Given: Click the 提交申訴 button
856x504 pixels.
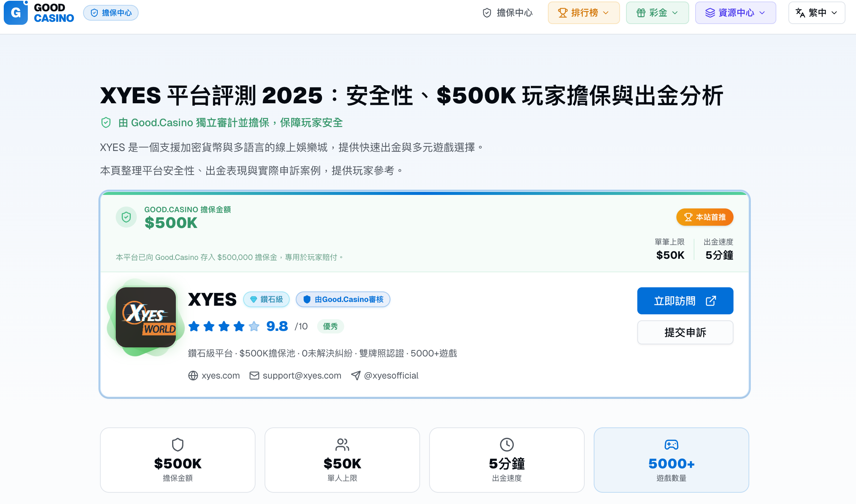Looking at the screenshot, I should [685, 332].
